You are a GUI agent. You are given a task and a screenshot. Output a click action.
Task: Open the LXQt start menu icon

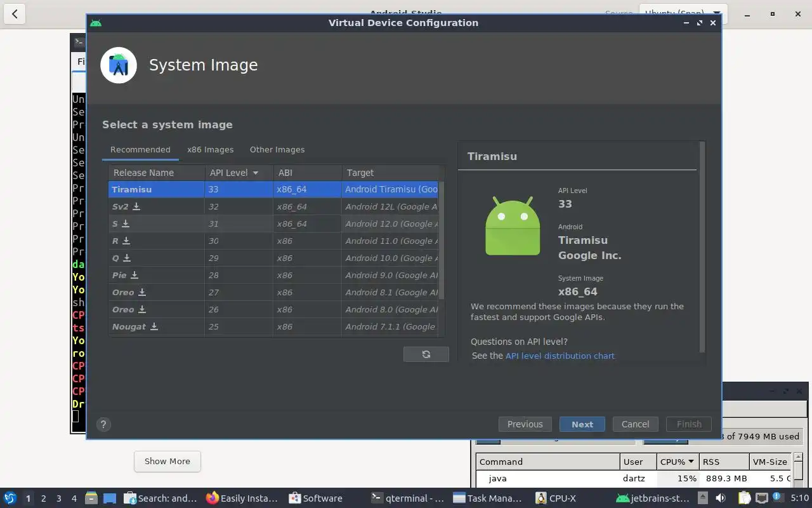pyautogui.click(x=10, y=498)
